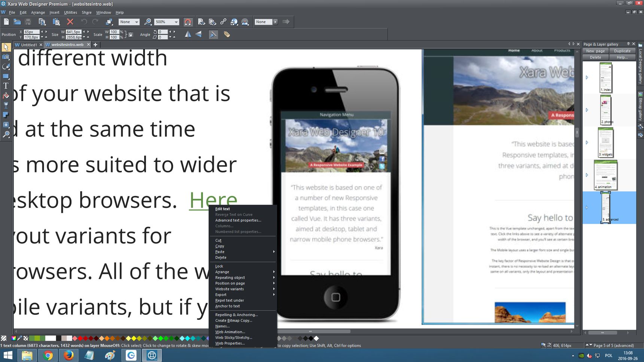Viewport: 644px width, 362px height.
Task: Expand the 3. widgets page layers
Action: [587, 142]
